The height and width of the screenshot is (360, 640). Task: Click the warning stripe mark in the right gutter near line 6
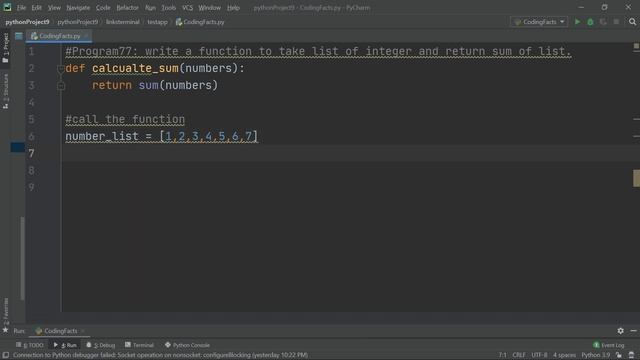(636, 136)
